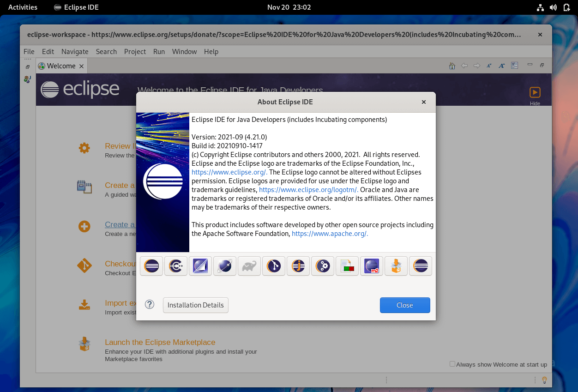
Task: Click the Hello World tutorial notepad icon
Action: tap(84, 187)
